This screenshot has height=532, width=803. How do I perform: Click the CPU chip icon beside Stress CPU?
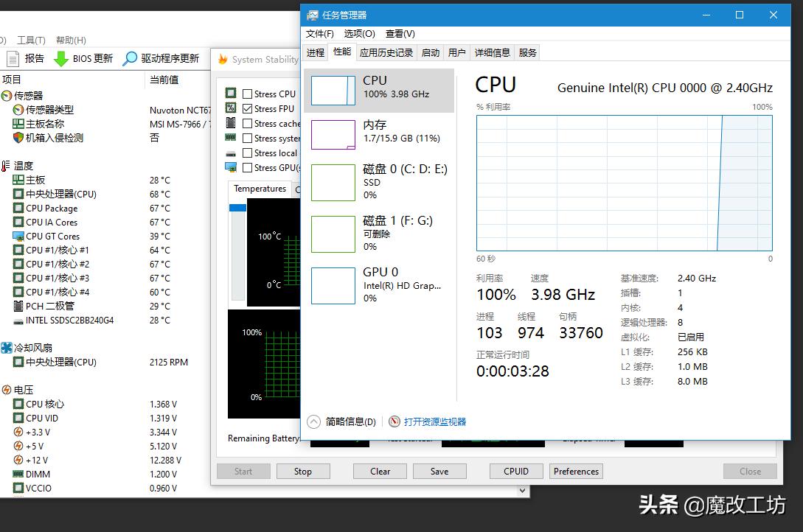coord(231,92)
